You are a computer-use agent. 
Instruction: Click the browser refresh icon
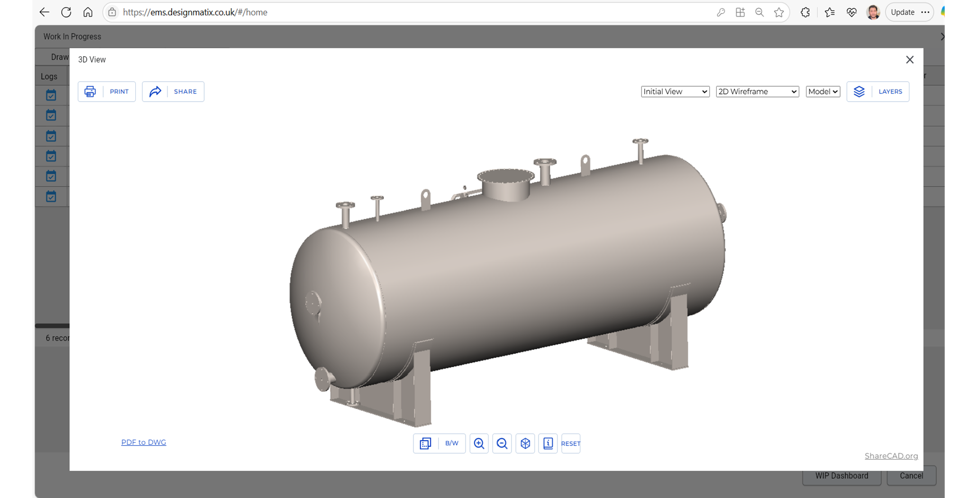click(x=66, y=12)
